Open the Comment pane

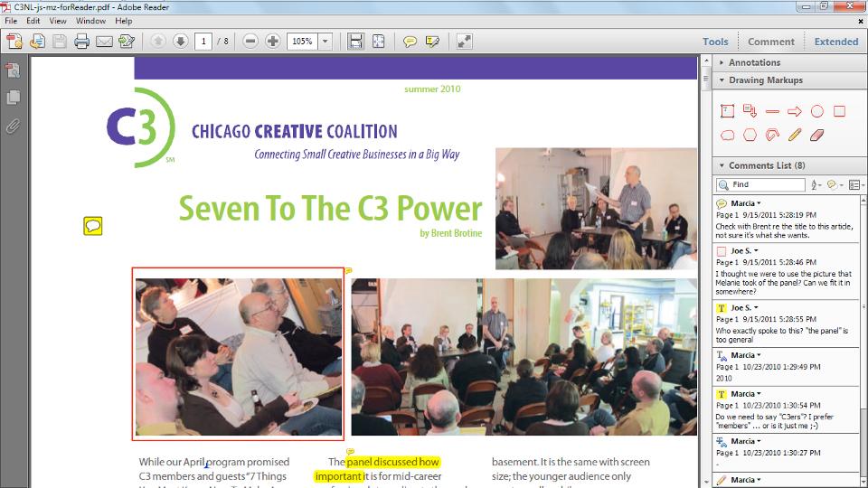pos(770,42)
